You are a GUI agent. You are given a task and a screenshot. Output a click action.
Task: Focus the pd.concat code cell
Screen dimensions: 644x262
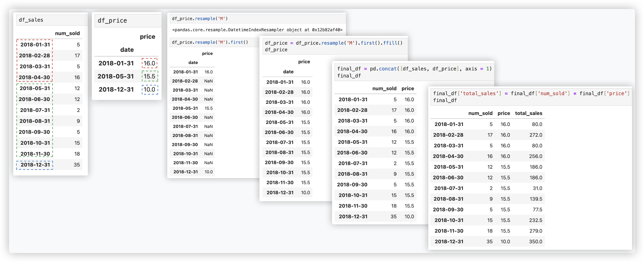[x=414, y=72]
